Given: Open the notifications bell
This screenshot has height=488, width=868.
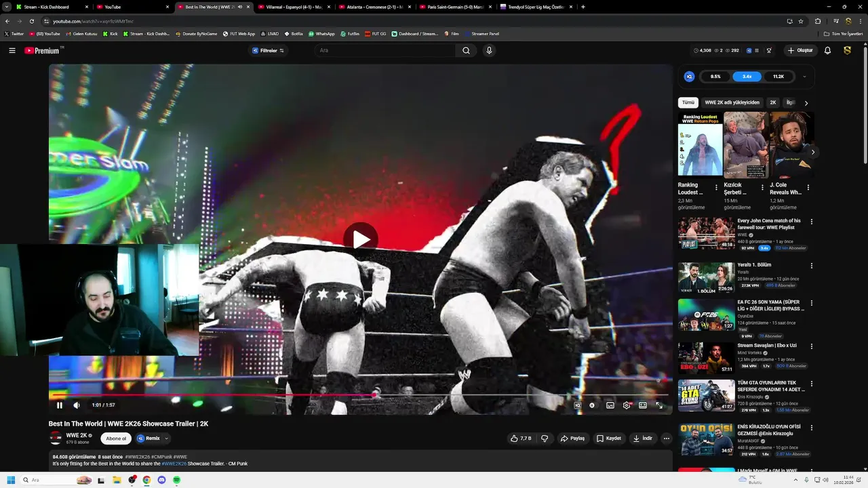Looking at the screenshot, I should tap(827, 50).
